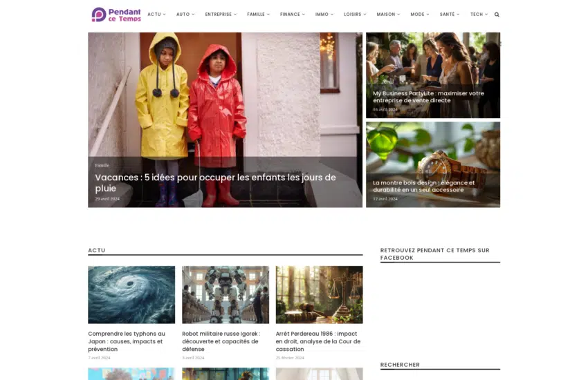Open the Entreprise navigation menu
Viewport: 588px width, 380px height.
point(220,15)
